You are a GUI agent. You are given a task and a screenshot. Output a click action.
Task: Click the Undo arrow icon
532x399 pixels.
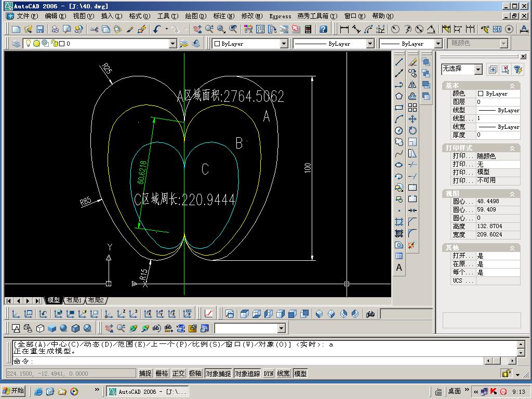156,29
